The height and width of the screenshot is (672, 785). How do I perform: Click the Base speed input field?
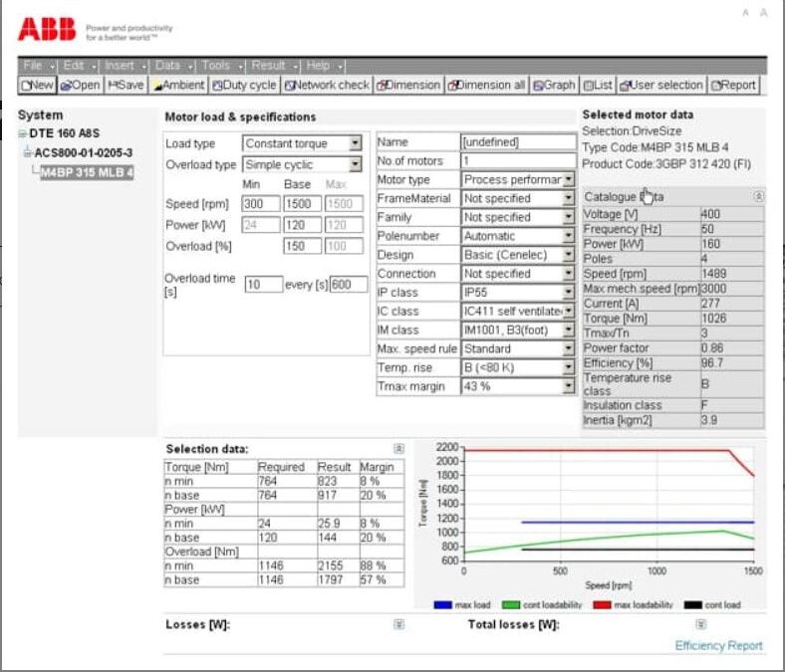click(x=302, y=204)
